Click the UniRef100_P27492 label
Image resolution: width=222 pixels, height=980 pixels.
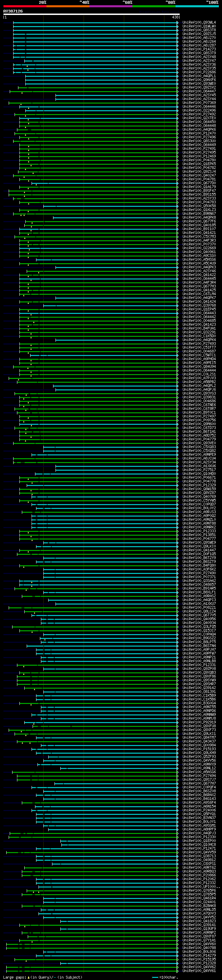tap(199, 114)
